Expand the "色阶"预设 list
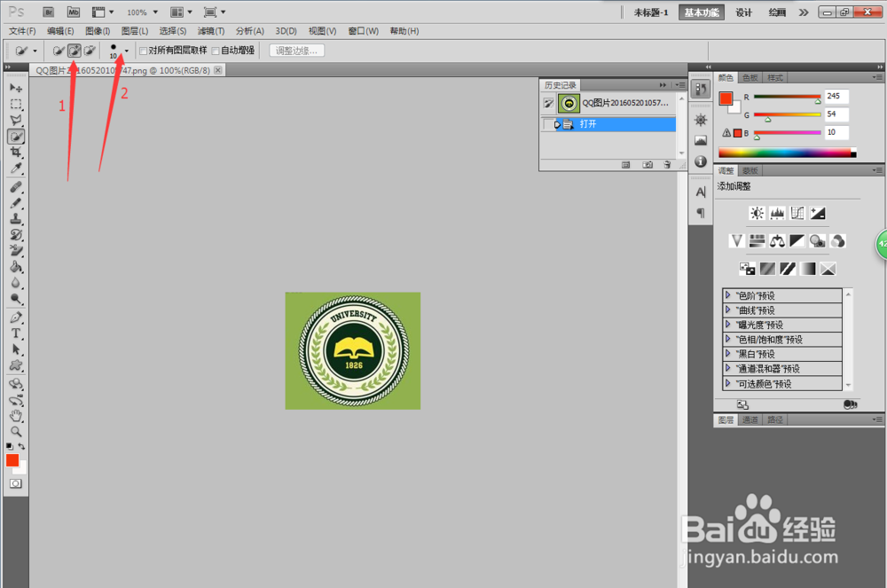The width and height of the screenshot is (887, 588). pos(728,295)
